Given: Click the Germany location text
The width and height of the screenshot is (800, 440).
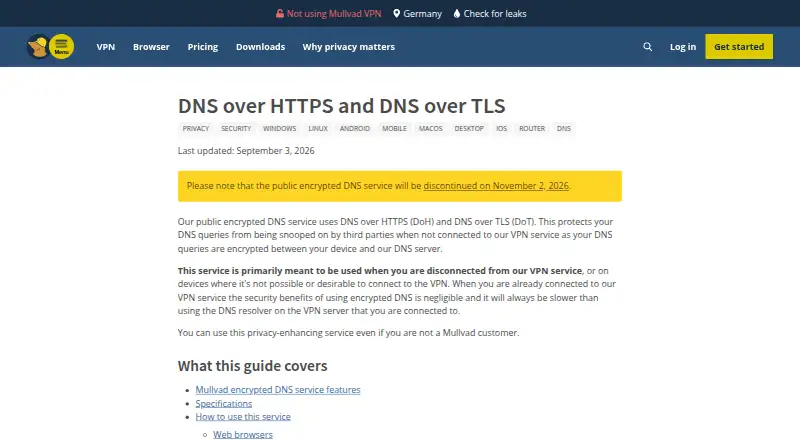Looking at the screenshot, I should [422, 14].
